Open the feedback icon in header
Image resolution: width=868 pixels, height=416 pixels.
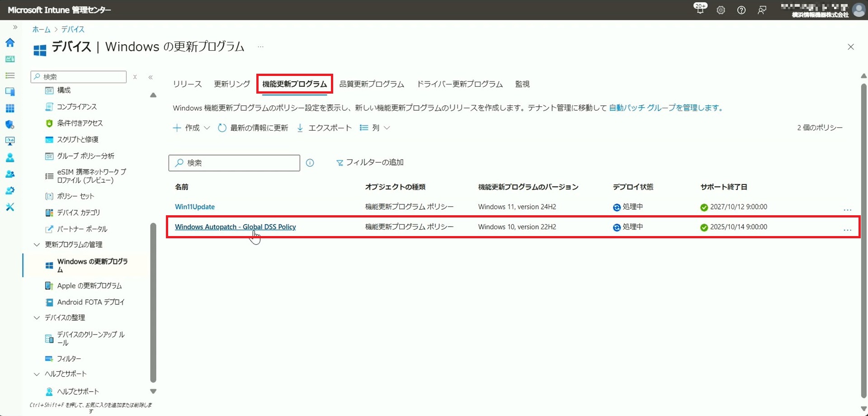pos(762,10)
